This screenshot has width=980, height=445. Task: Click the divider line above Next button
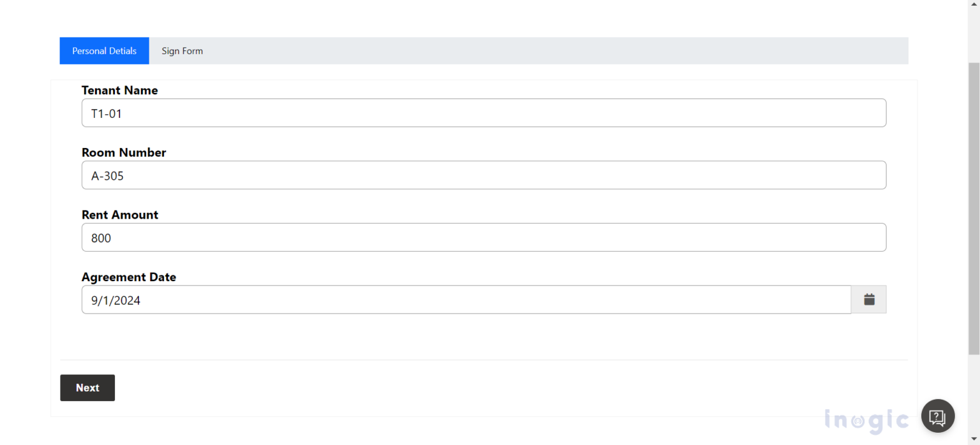click(483, 360)
